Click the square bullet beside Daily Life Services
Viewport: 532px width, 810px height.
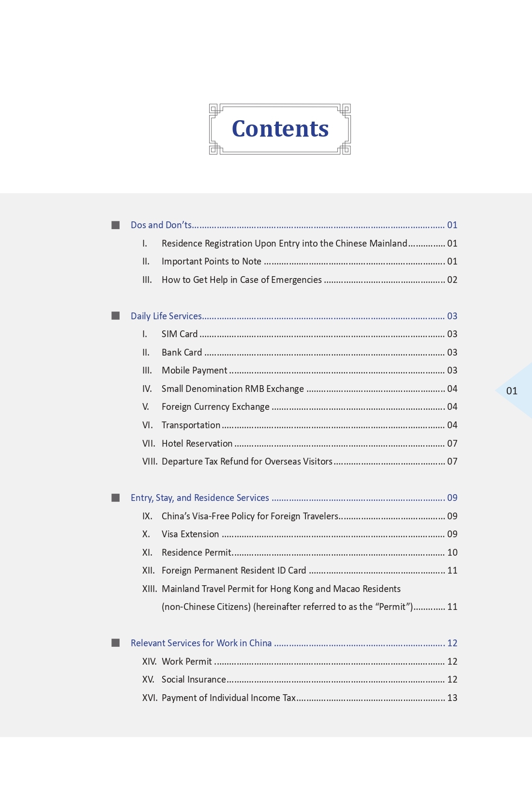(x=115, y=316)
